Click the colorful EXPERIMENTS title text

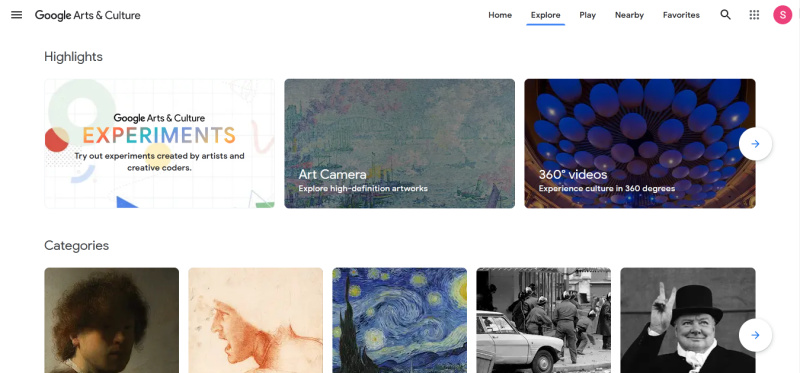tap(159, 135)
